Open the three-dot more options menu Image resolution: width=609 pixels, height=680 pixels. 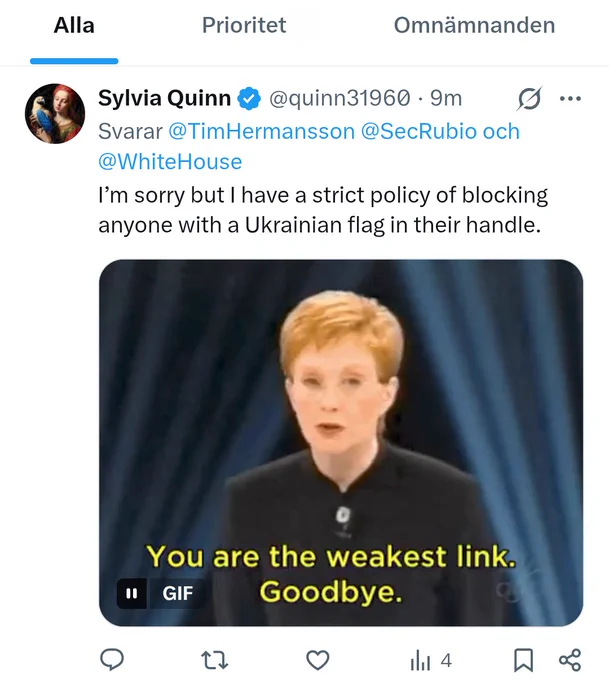pyautogui.click(x=570, y=99)
